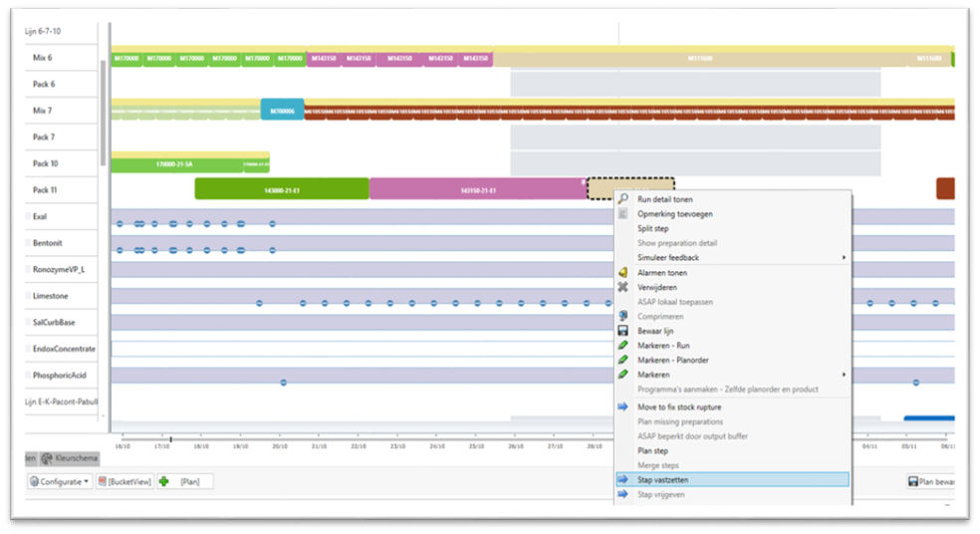Click the green plus icon on the [Plan] button
980x534 pixels.
tap(164, 482)
